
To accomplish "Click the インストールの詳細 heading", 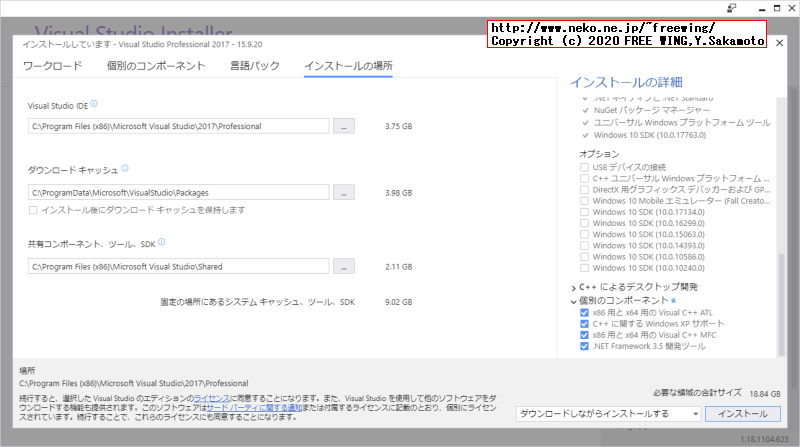I will click(x=626, y=82).
